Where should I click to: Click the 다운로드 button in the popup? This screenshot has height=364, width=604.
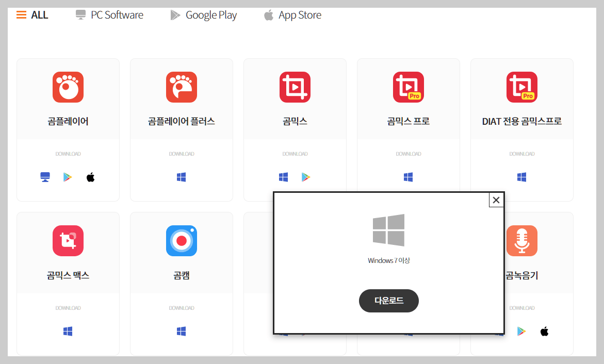tap(389, 301)
